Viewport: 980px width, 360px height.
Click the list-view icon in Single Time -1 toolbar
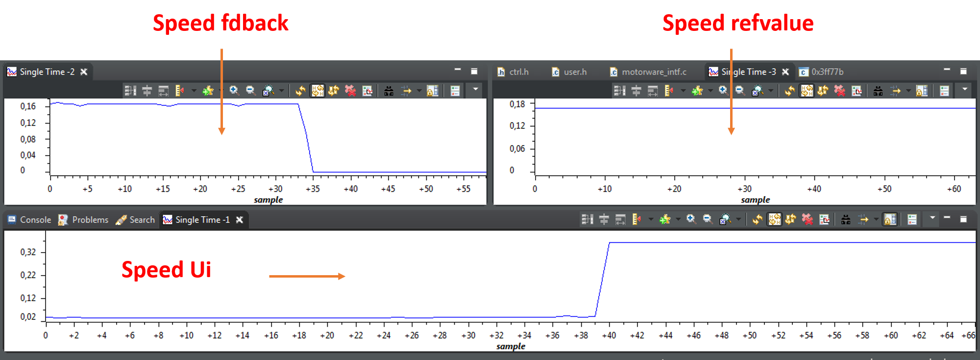[912, 219]
